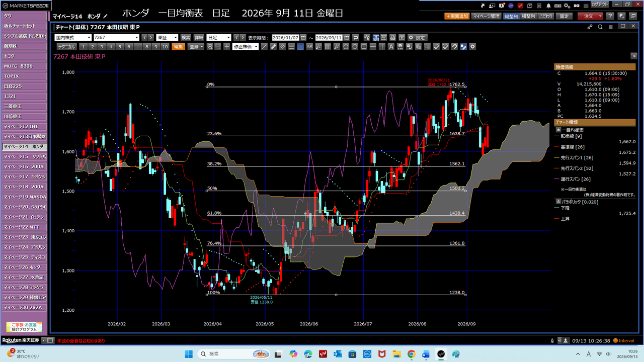Open the notification bell icon
Image resolution: width=644 pixels, height=362 pixels.
pos(548,6)
